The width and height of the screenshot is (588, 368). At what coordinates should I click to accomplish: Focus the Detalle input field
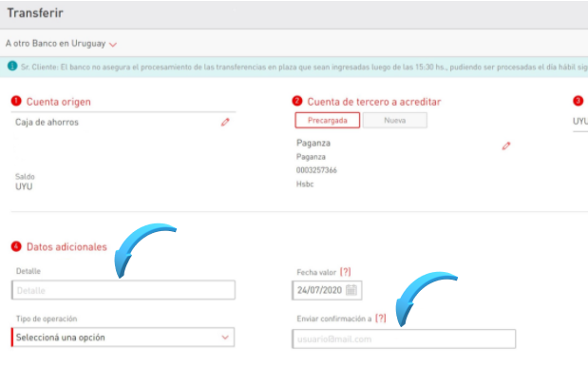tap(123, 290)
